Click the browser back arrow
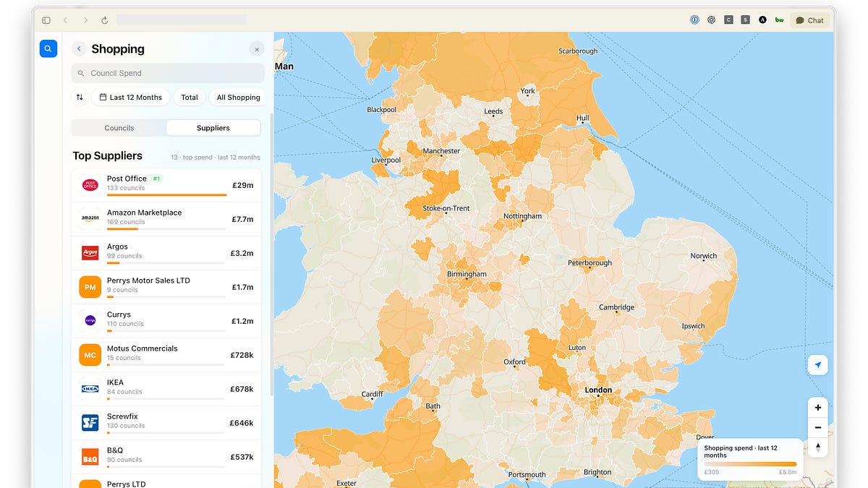The image size is (868, 488). [x=65, y=20]
